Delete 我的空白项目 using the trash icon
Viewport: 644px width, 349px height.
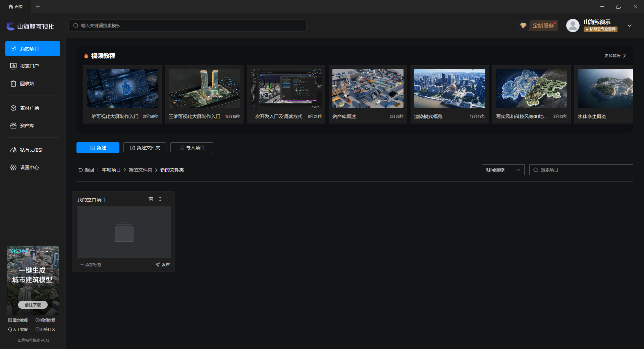coord(151,199)
